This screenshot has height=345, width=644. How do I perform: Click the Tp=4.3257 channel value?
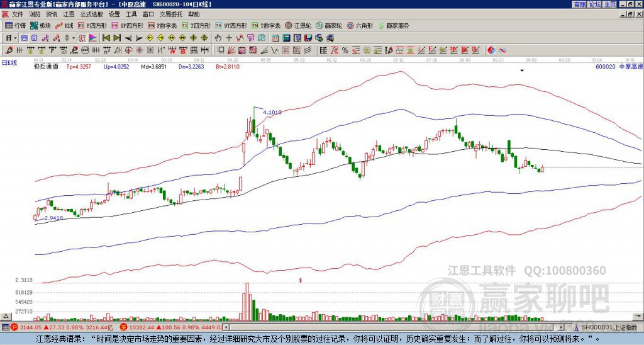coord(79,66)
